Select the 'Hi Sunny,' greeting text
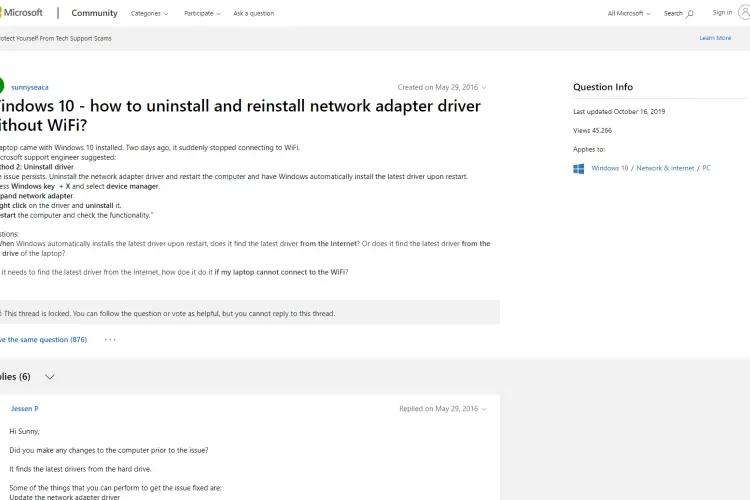The width and height of the screenshot is (750, 500). tap(24, 431)
